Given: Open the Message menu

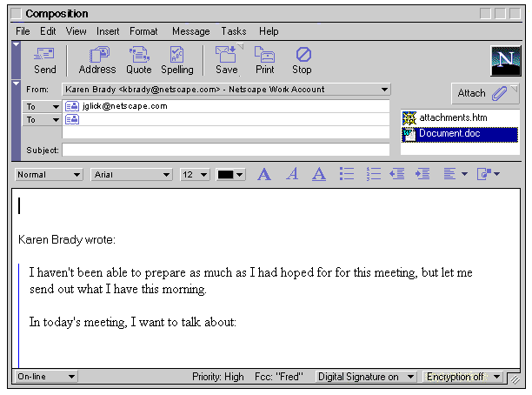Looking at the screenshot, I should click(190, 30).
